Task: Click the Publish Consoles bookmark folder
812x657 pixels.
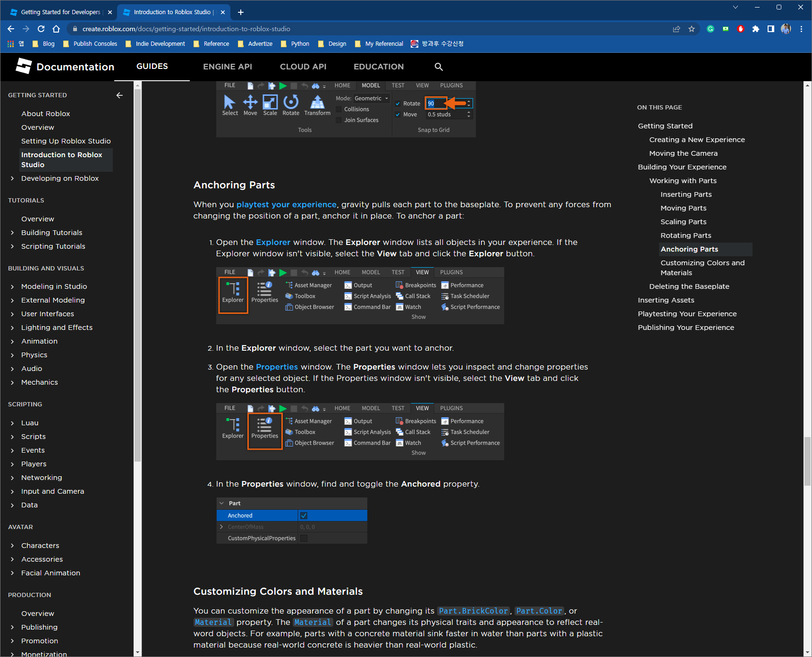Action: pos(90,43)
